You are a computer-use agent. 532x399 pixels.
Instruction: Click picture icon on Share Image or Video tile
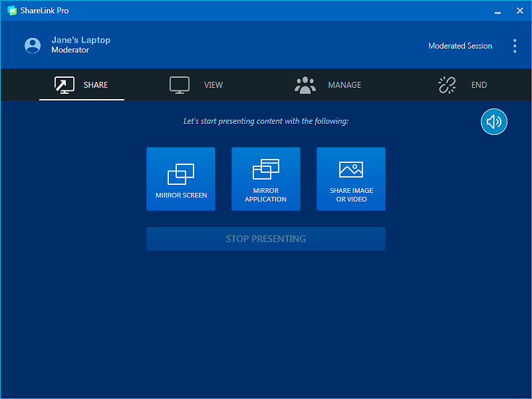351,170
